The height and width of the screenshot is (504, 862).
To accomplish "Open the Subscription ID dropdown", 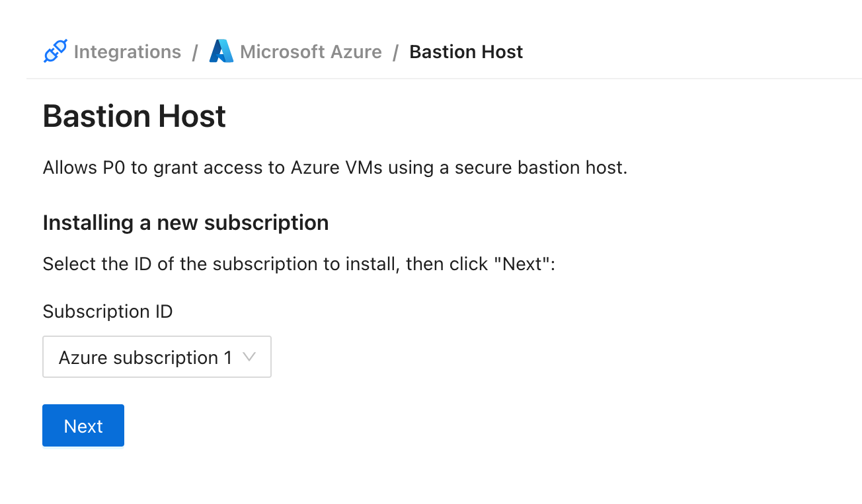I will (x=157, y=357).
